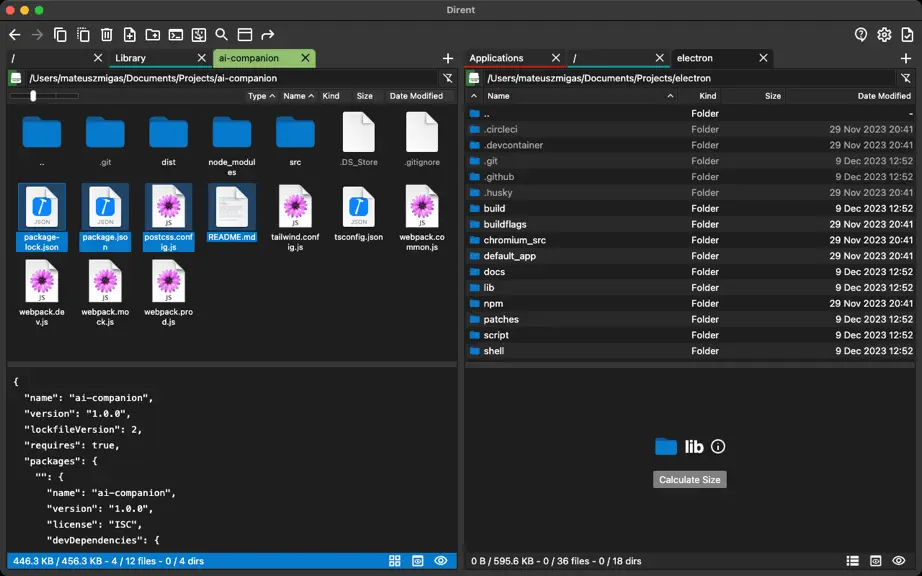
Task: Select the .devcontainer folder row
Action: (690, 145)
